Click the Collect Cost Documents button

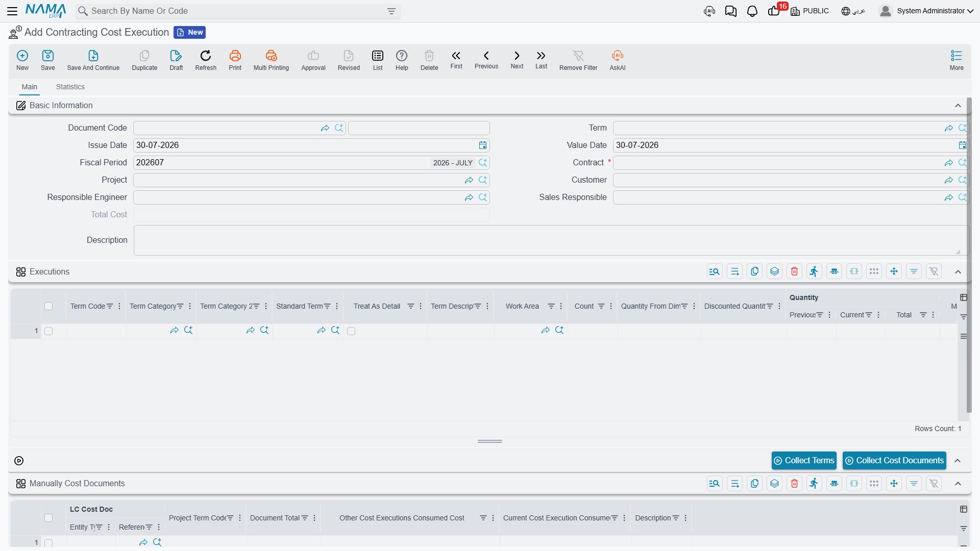[x=894, y=461]
